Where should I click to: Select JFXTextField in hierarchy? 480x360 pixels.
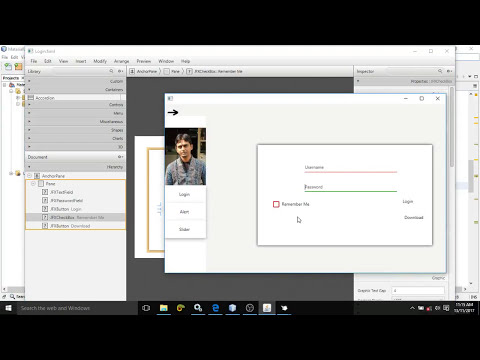point(75,192)
